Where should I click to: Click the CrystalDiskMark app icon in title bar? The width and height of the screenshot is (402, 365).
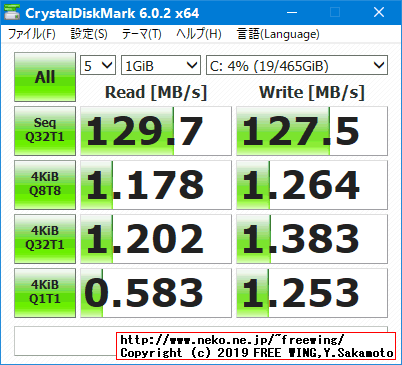tap(12, 12)
